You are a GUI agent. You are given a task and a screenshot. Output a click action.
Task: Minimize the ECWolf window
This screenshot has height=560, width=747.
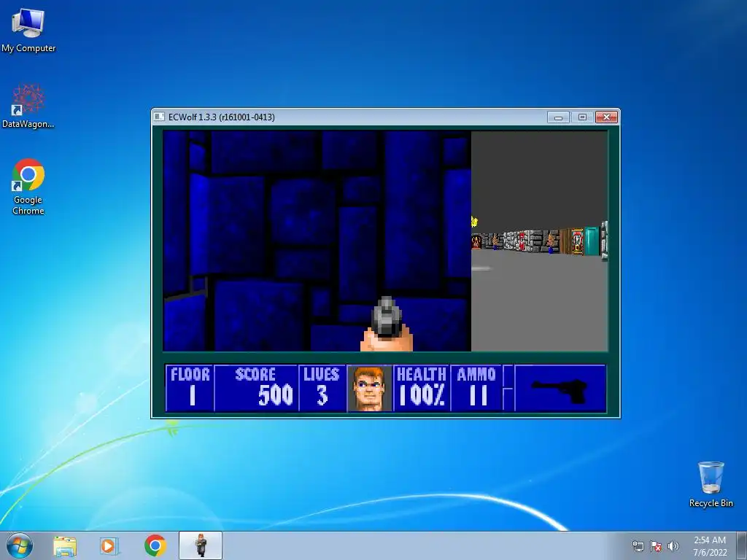point(558,117)
